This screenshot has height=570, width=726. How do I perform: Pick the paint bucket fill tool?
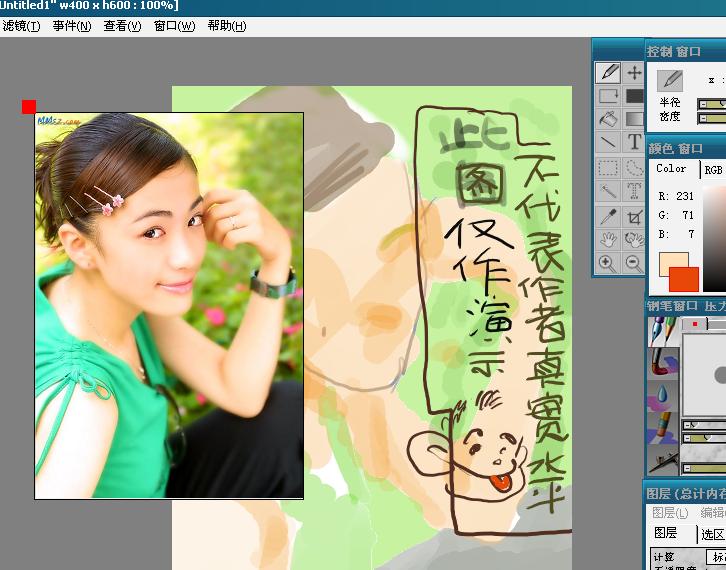[x=608, y=119]
